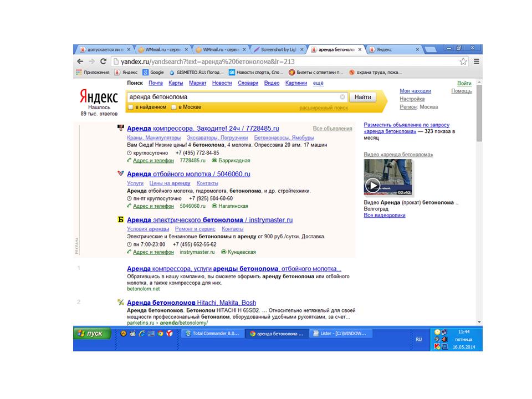This screenshot has width=532, height=399.
Task: Open the Билеты с ответами bookmark
Action: click(316, 72)
